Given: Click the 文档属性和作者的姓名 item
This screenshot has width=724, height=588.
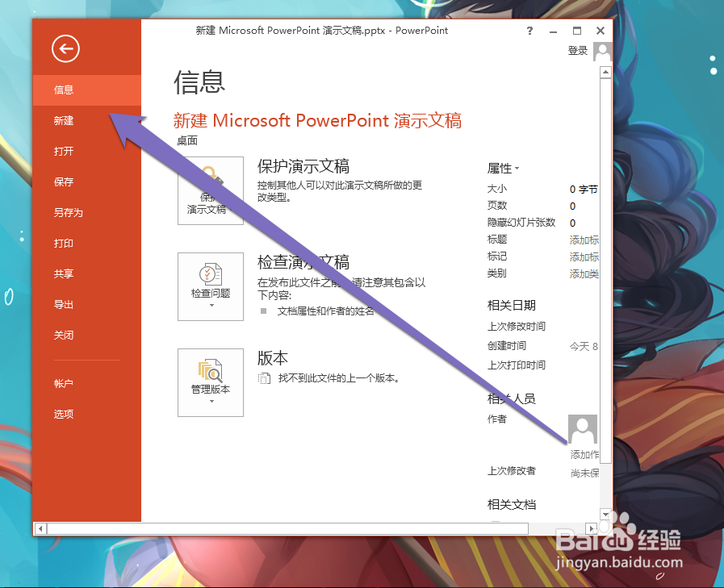Looking at the screenshot, I should click(x=325, y=311).
